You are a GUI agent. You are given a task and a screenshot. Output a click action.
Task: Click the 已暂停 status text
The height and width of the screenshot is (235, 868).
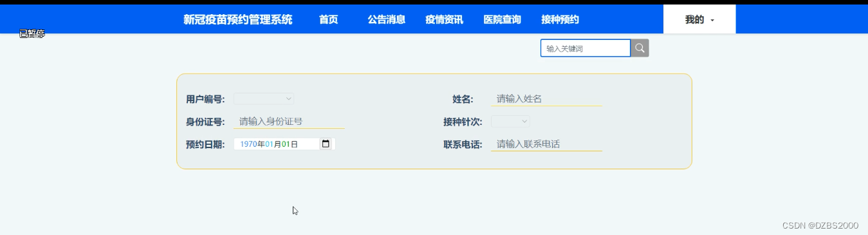pyautogui.click(x=32, y=34)
